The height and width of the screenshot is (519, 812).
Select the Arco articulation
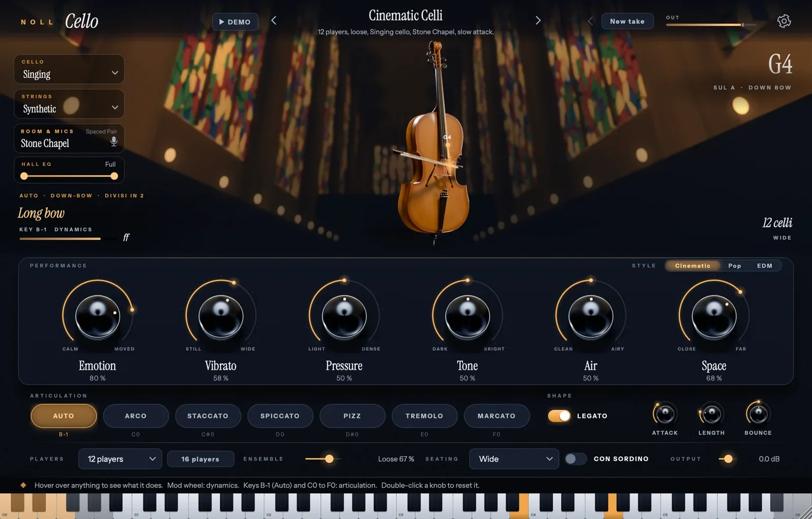point(136,416)
